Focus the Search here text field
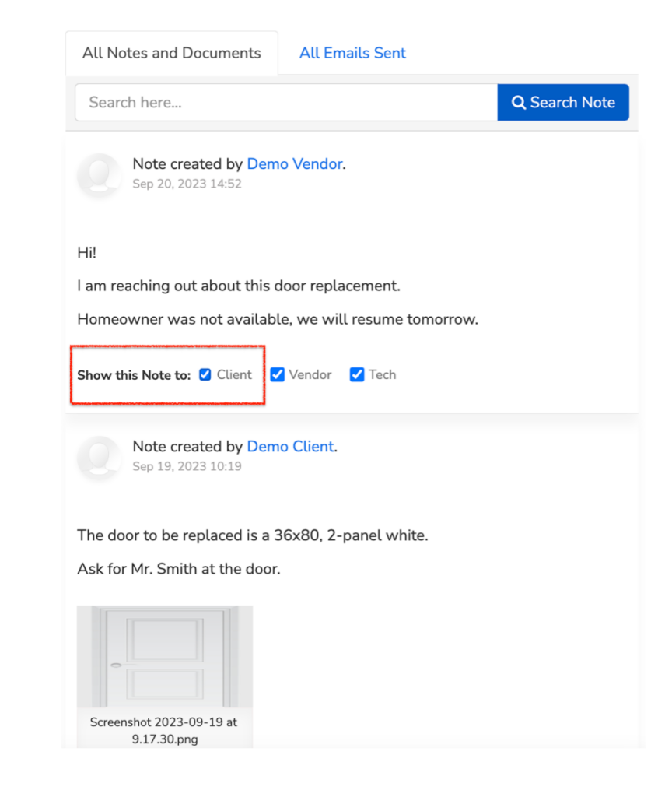The width and height of the screenshot is (672, 797). click(286, 103)
